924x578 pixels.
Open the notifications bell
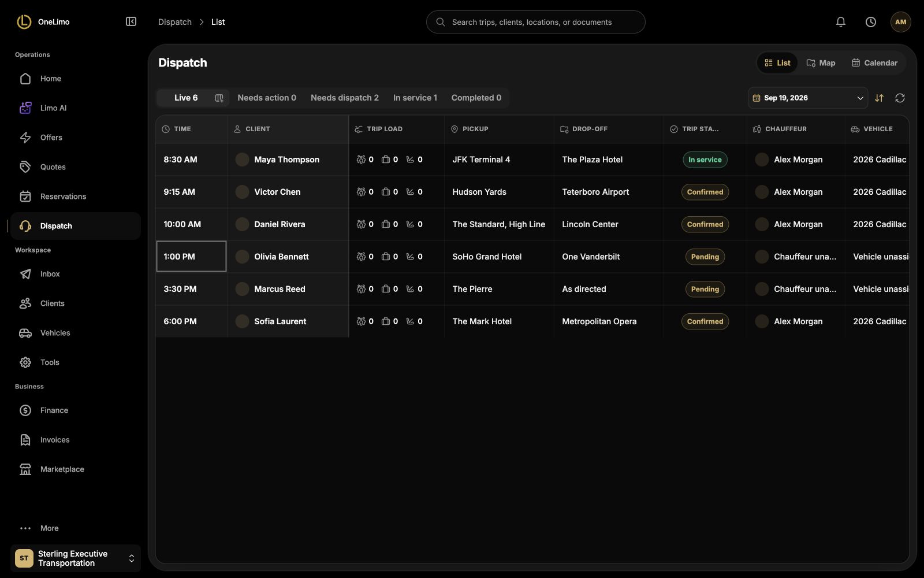coord(841,22)
